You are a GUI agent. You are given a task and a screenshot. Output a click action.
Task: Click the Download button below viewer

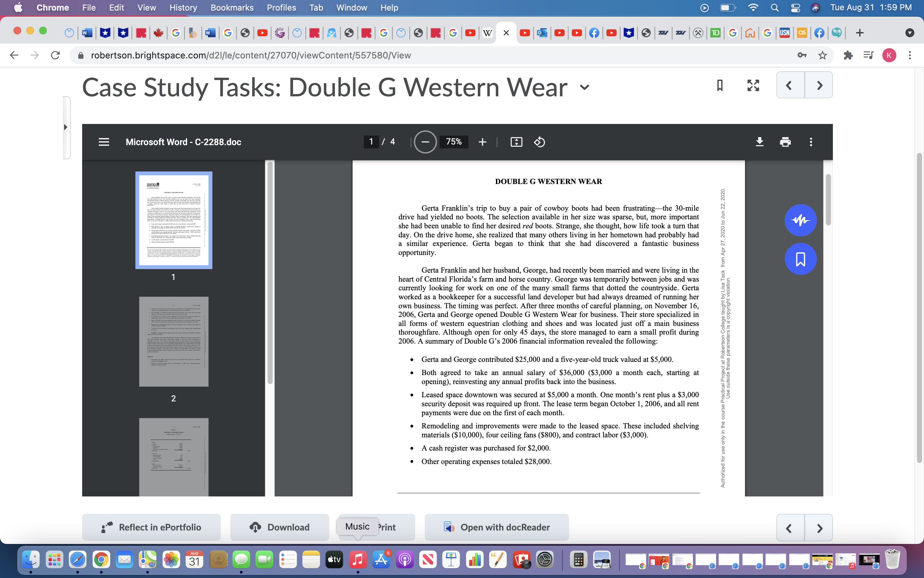coord(279,527)
